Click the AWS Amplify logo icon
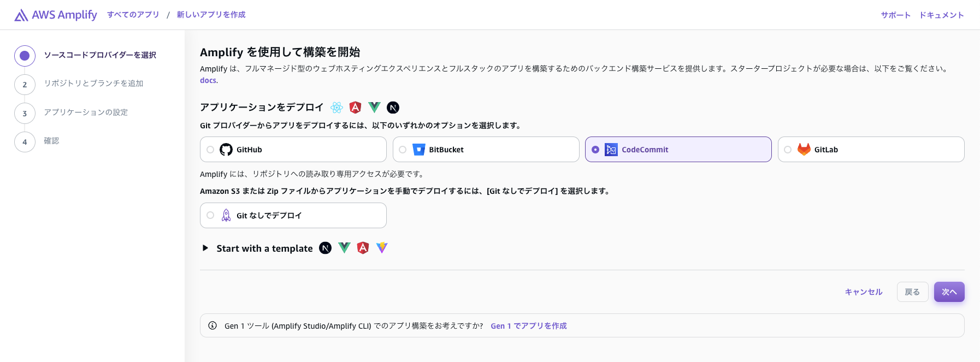 click(21, 15)
